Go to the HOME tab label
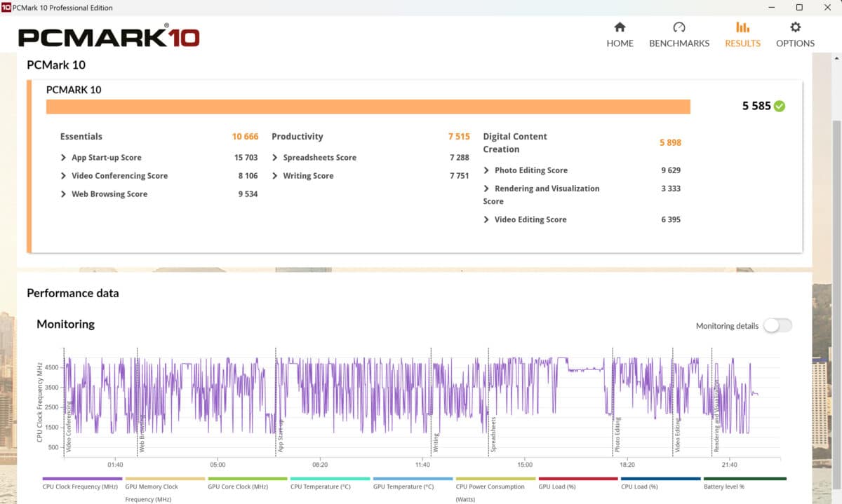The width and height of the screenshot is (842, 504). [620, 43]
